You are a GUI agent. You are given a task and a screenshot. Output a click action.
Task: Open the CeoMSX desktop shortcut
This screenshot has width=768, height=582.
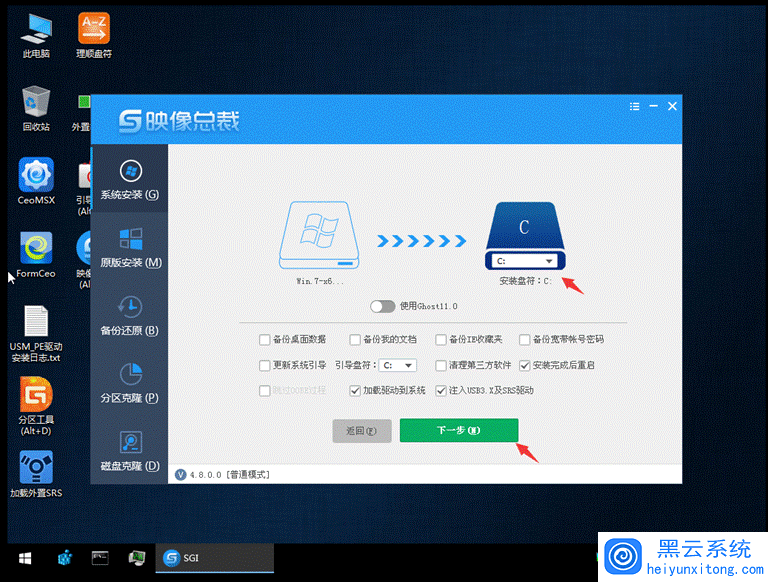36,181
